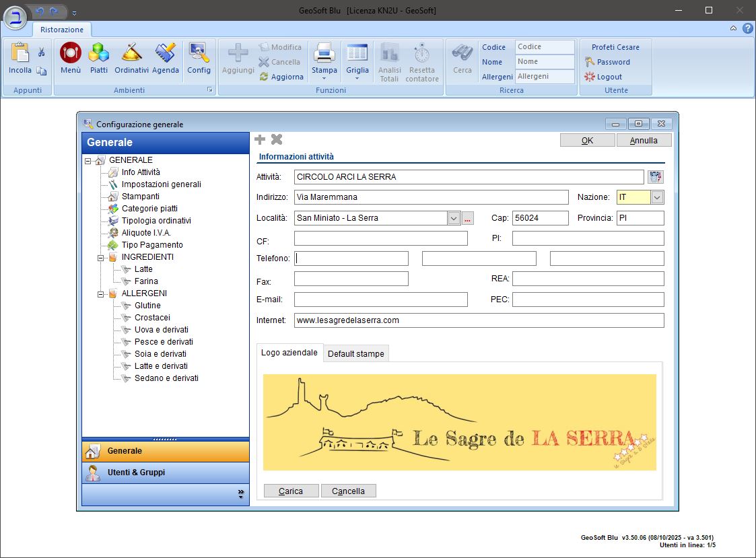Collapse the ALLERGENI tree node

tap(100, 293)
